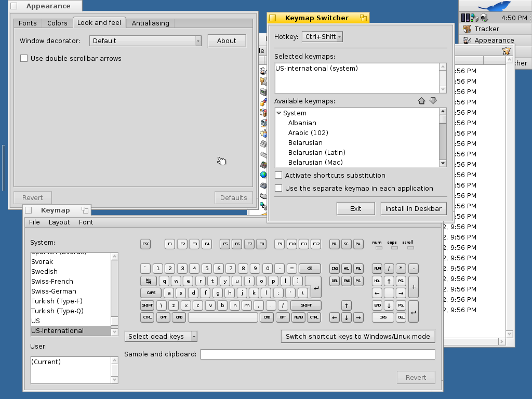Click the right arrow key in the arrow cluster

(x=358, y=317)
